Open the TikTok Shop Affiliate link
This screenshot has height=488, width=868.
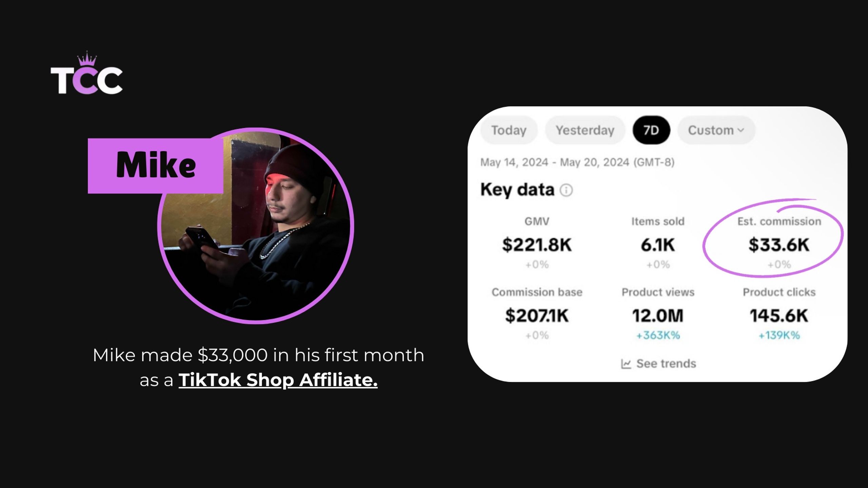[278, 380]
